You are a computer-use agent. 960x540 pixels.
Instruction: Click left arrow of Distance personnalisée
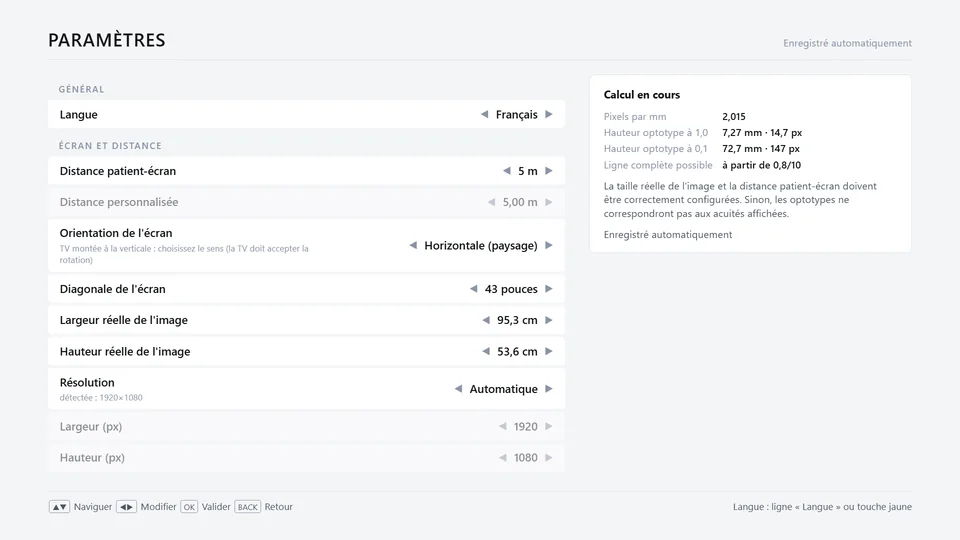(491, 202)
